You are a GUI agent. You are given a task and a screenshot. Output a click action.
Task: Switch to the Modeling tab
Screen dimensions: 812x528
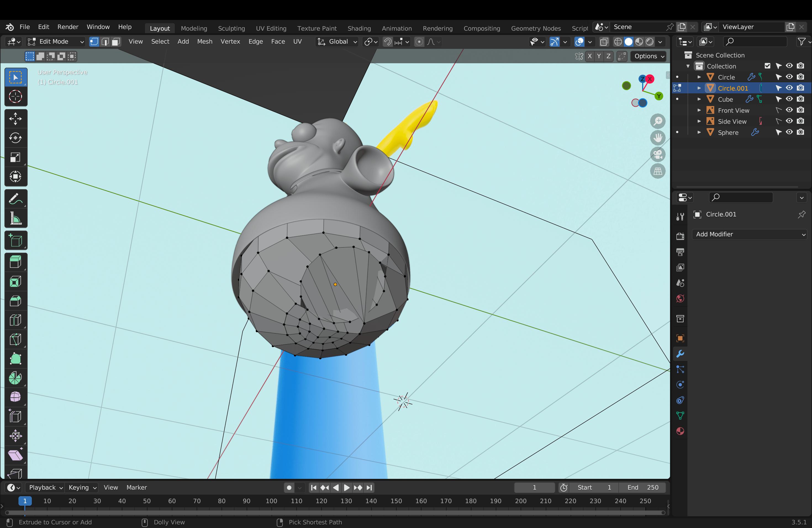194,28
